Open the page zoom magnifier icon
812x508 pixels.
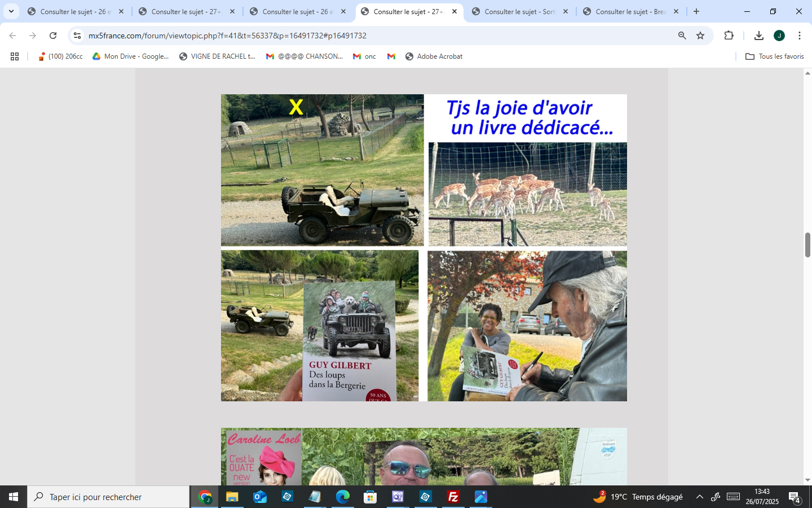pyautogui.click(x=682, y=36)
